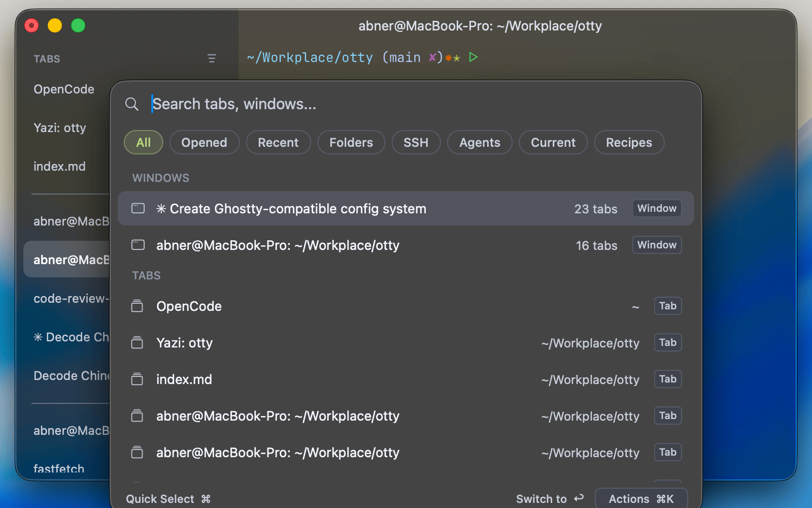This screenshot has height=508, width=812.
Task: Select the Current filter chip
Action: 553,142
